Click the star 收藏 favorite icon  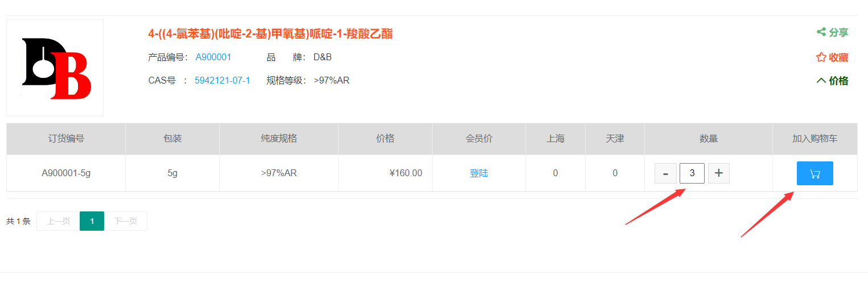(821, 57)
